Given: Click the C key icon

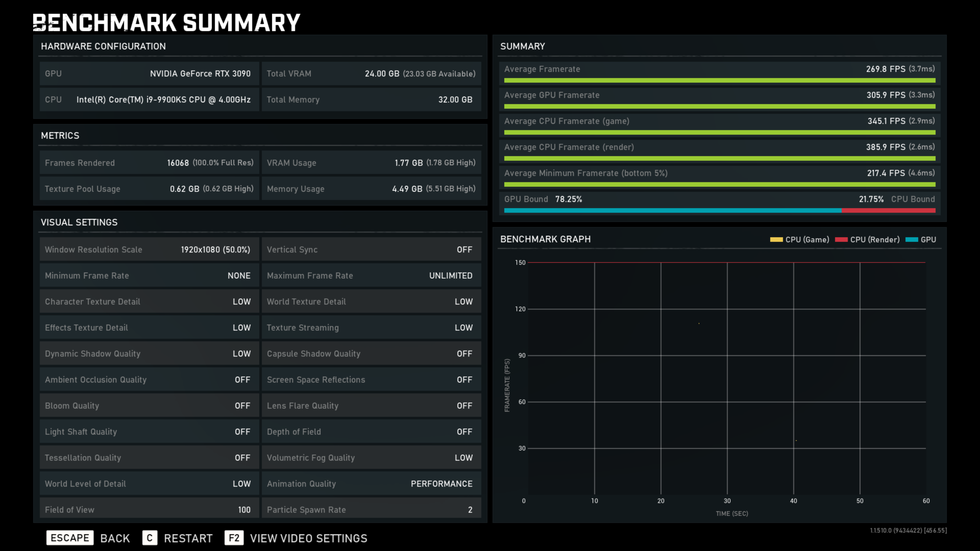Looking at the screenshot, I should (x=150, y=538).
